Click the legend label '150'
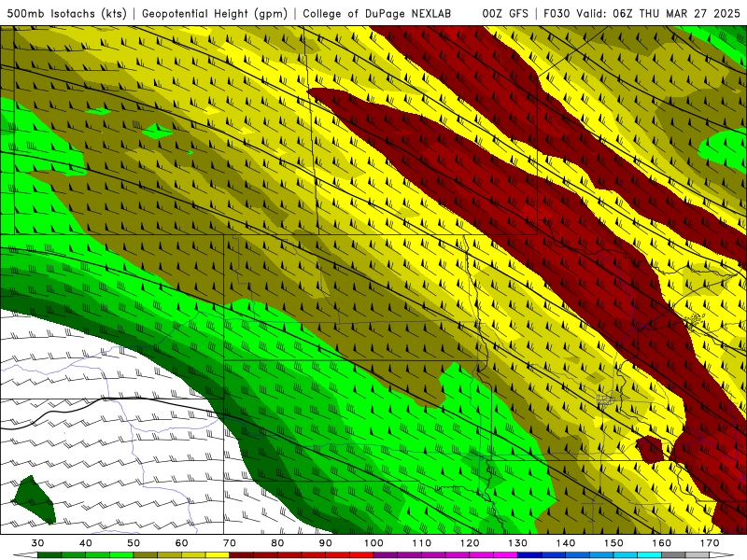Image resolution: width=747 pixels, height=560 pixels. (613, 543)
